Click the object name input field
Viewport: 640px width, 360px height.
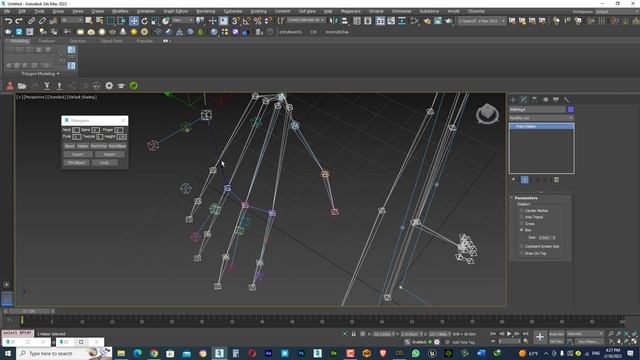[x=538, y=109]
